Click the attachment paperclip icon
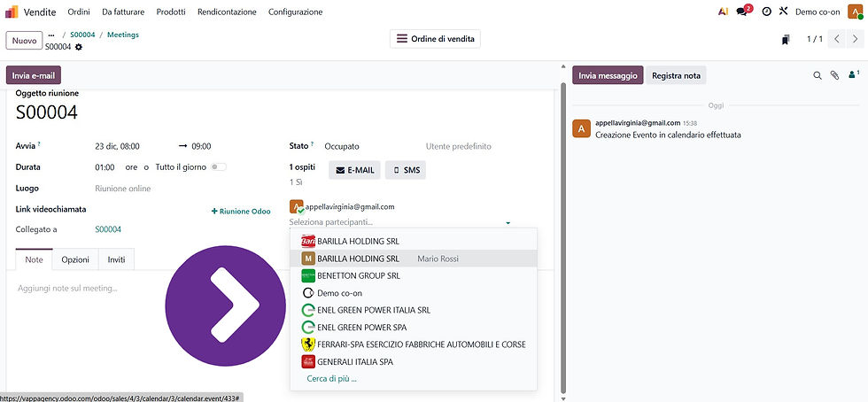Viewport: 868px width, 402px height. coord(834,76)
